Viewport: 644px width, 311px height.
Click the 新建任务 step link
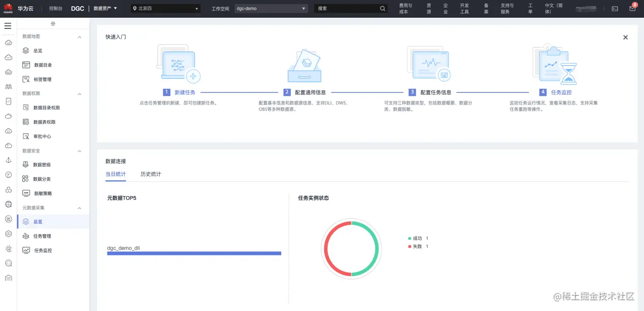pyautogui.click(x=185, y=92)
